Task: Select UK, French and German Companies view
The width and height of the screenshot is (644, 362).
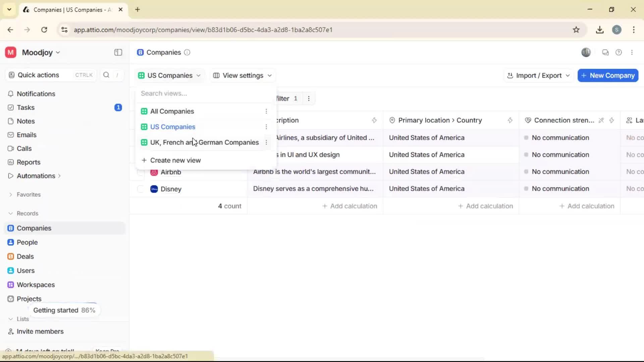Action: pyautogui.click(x=204, y=142)
